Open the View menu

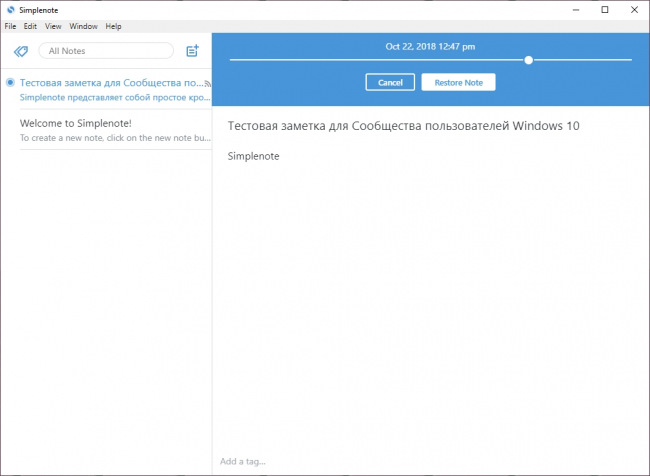[x=53, y=26]
